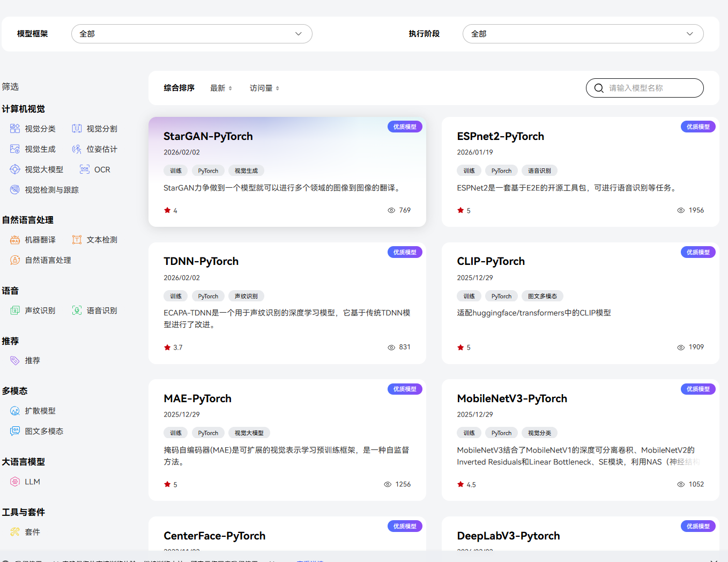Click the 声纹识别 category icon
Screen dimensions: 728x562
[x=15, y=310]
